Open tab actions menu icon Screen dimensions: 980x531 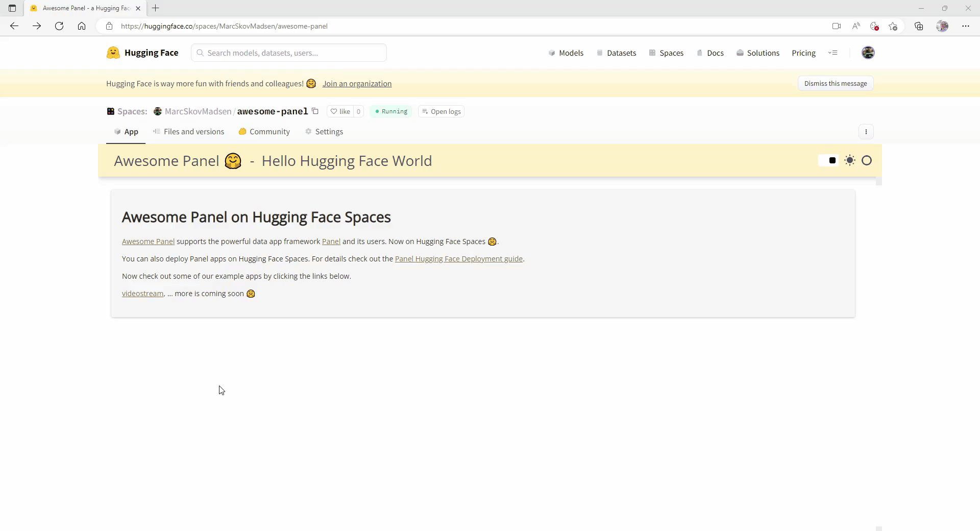coord(12,8)
